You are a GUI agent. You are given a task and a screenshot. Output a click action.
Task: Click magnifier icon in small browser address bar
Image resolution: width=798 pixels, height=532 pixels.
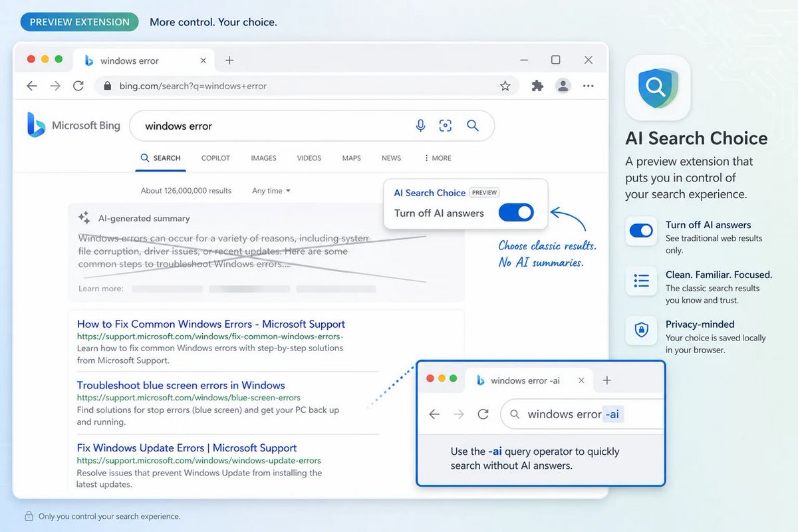(x=515, y=414)
